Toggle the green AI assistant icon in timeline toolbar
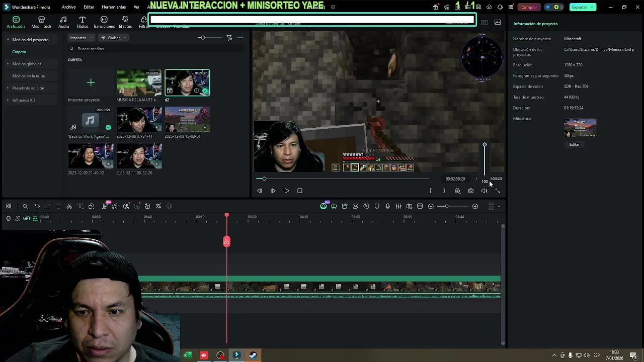Screen dimensions: 644x362 point(324,206)
